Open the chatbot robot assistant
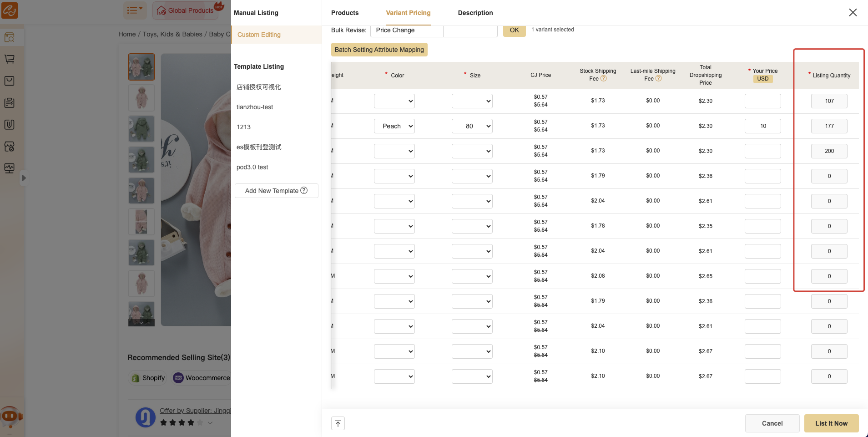 coord(10,416)
